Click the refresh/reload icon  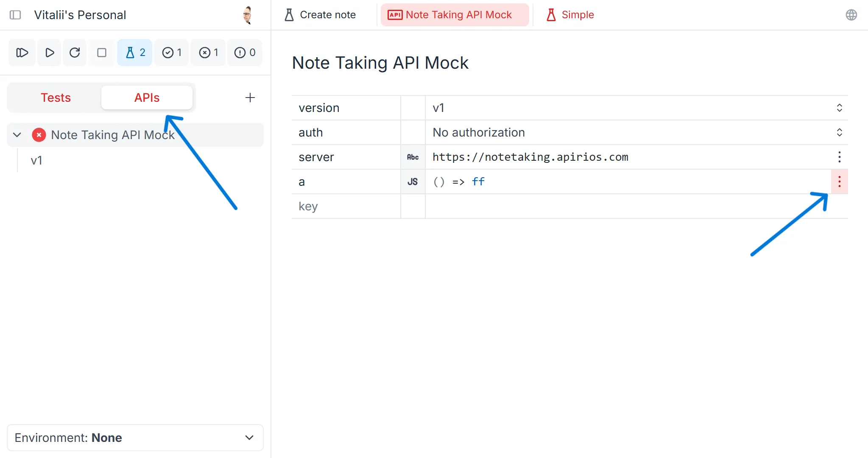75,52
